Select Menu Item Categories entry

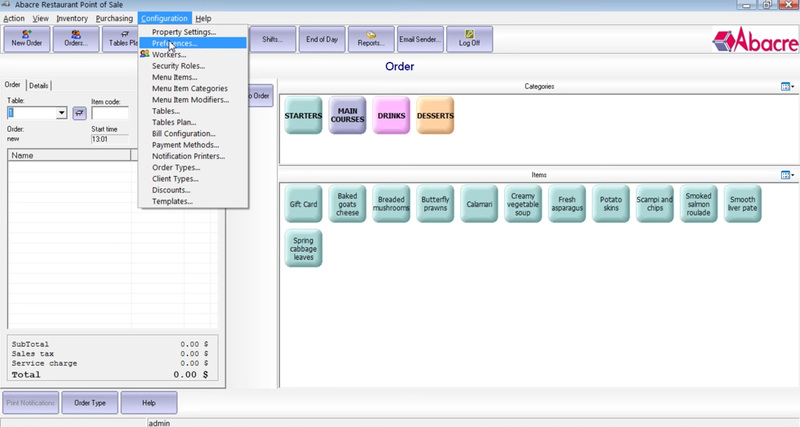coord(193,88)
